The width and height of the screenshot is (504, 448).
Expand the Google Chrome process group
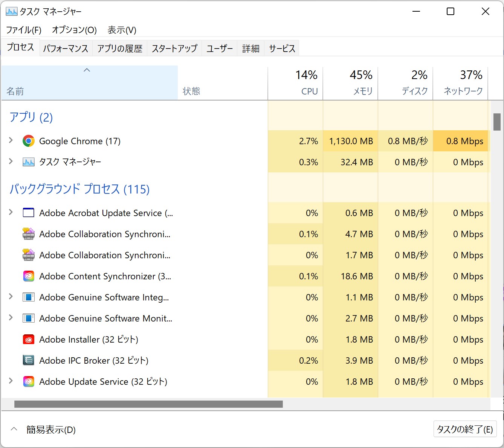tap(11, 141)
